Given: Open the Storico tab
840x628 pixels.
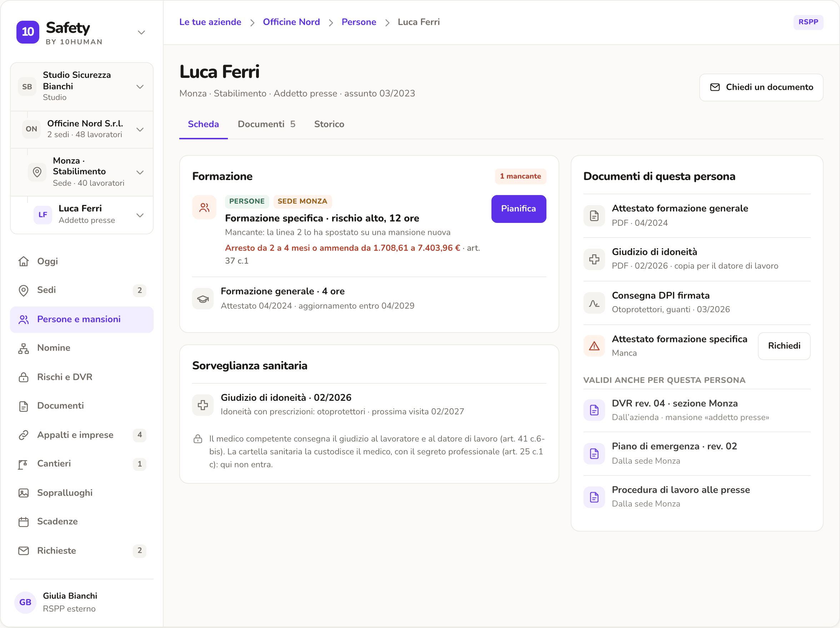Looking at the screenshot, I should click(x=329, y=124).
